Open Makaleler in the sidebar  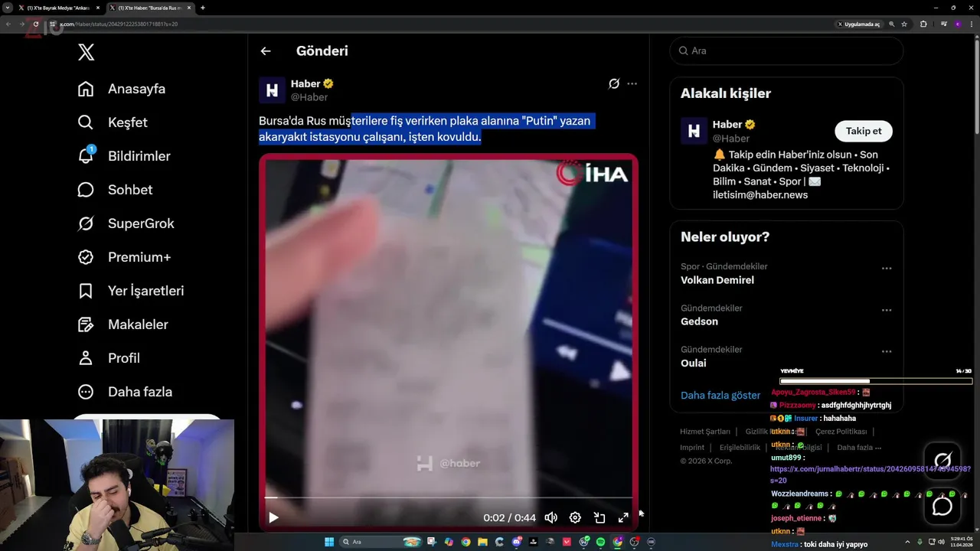pos(123,324)
